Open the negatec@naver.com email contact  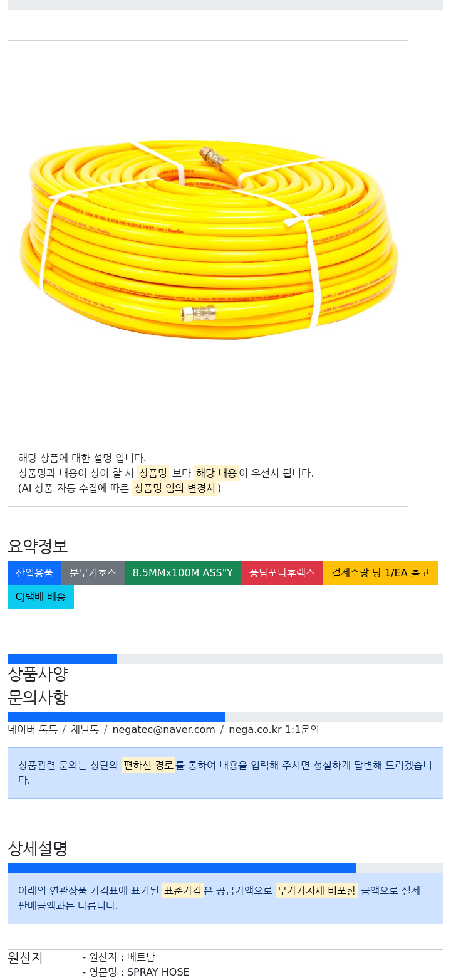pos(163,730)
